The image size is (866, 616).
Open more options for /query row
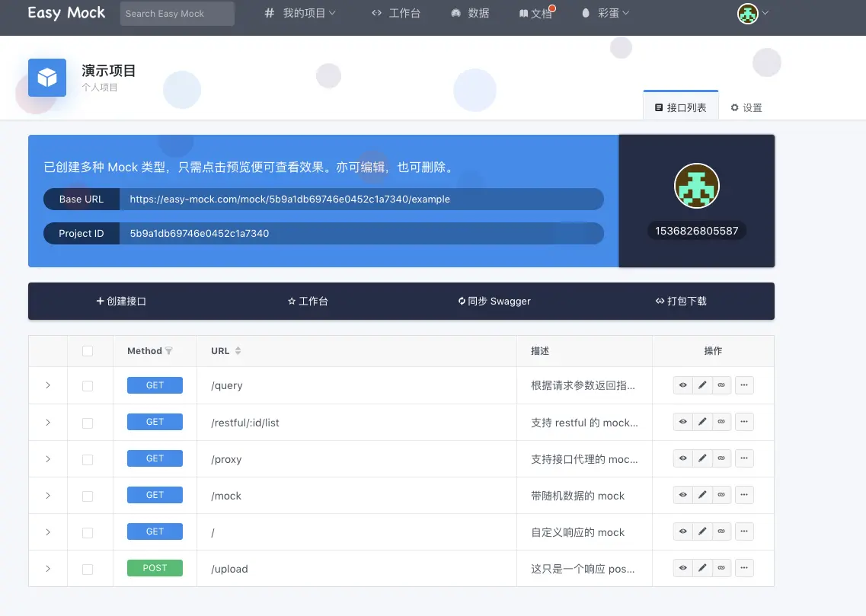point(744,385)
